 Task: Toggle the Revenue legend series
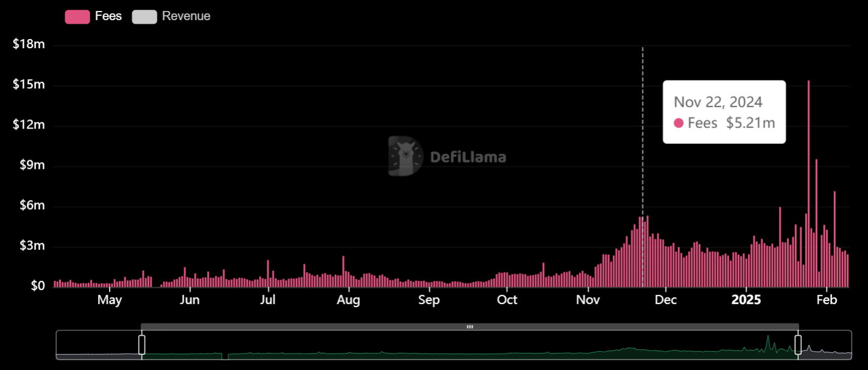[x=171, y=16]
